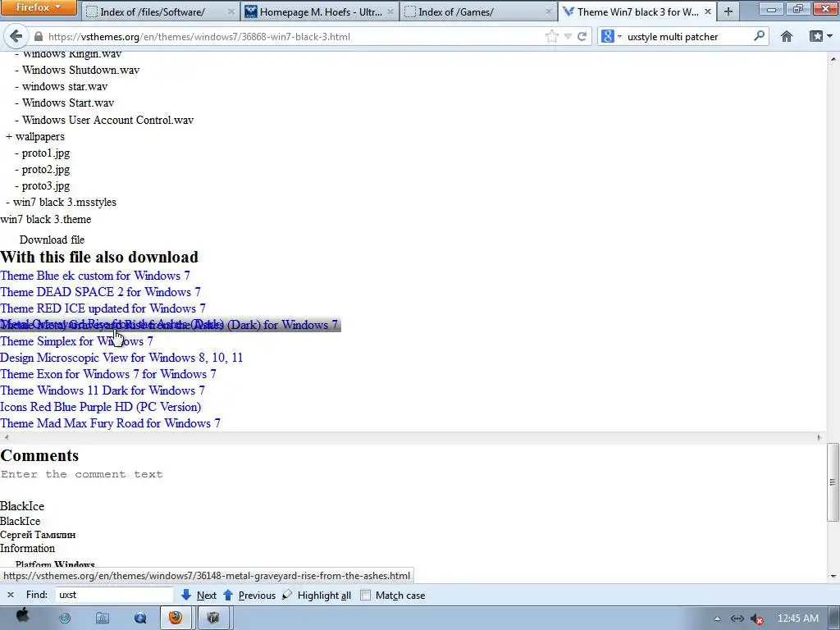Click the vertical page scrollbar thumb

click(833, 482)
